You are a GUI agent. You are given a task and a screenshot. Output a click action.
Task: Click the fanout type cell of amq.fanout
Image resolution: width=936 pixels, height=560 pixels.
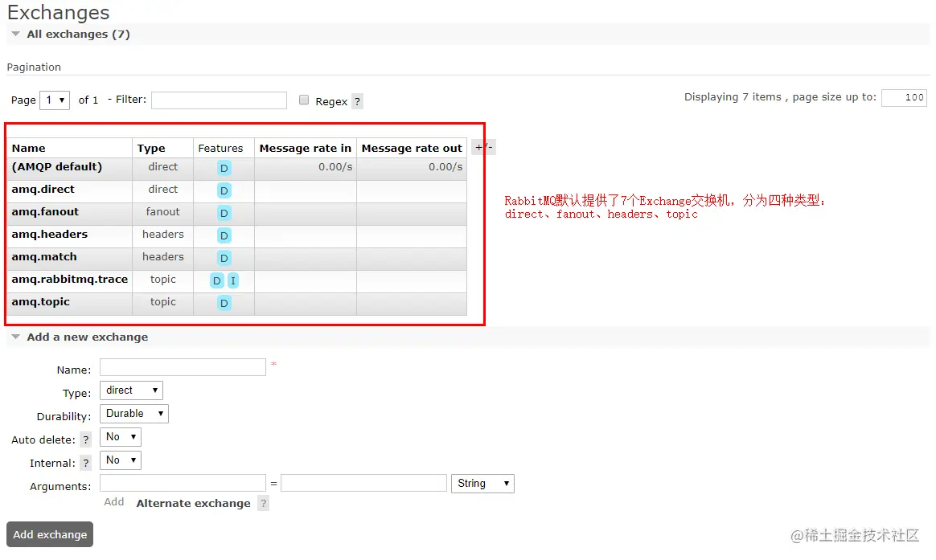point(163,212)
